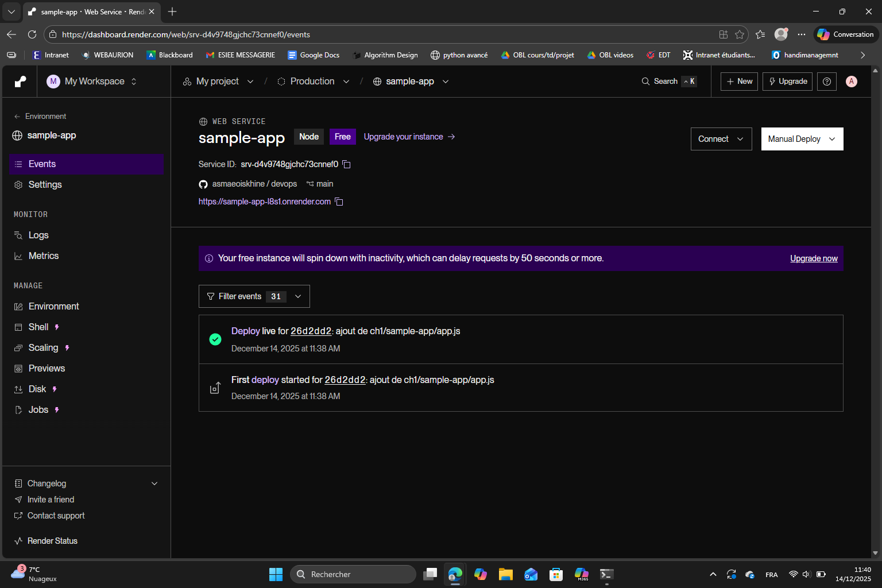Image resolution: width=882 pixels, height=588 pixels.
Task: Open the help question mark icon
Action: 827,82
